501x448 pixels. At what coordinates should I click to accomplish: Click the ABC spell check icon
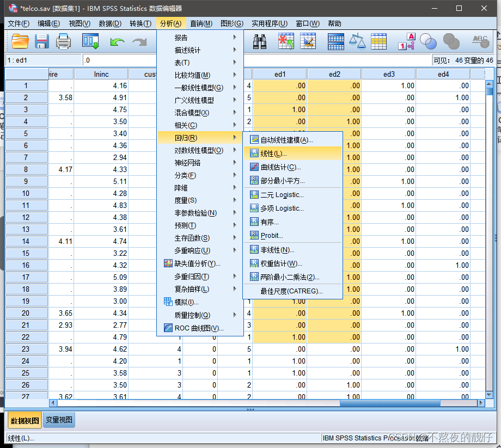coord(481,41)
